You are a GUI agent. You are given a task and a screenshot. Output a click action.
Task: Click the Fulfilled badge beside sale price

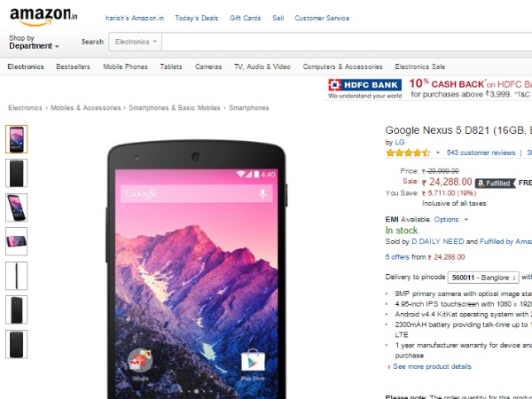coord(494,183)
